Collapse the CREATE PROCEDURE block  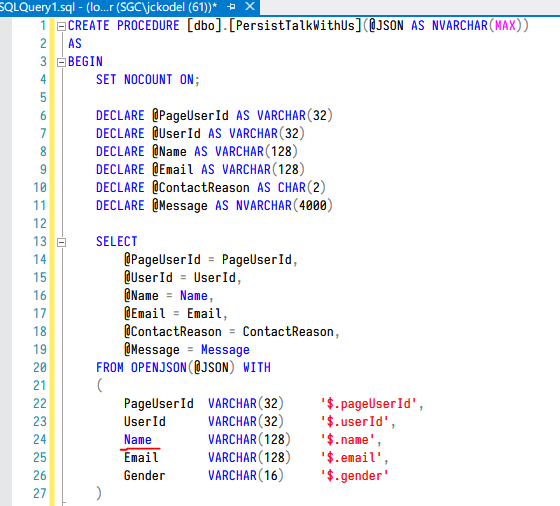click(x=61, y=26)
